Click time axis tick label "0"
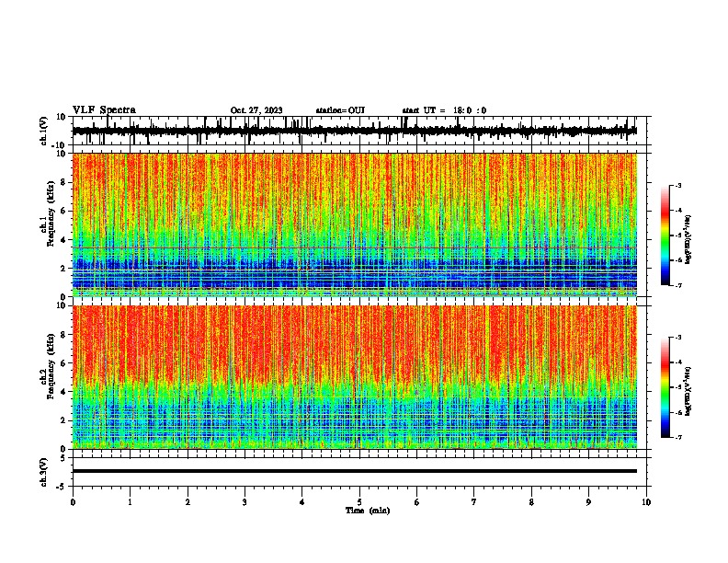This screenshot has width=728, height=563. [73, 502]
